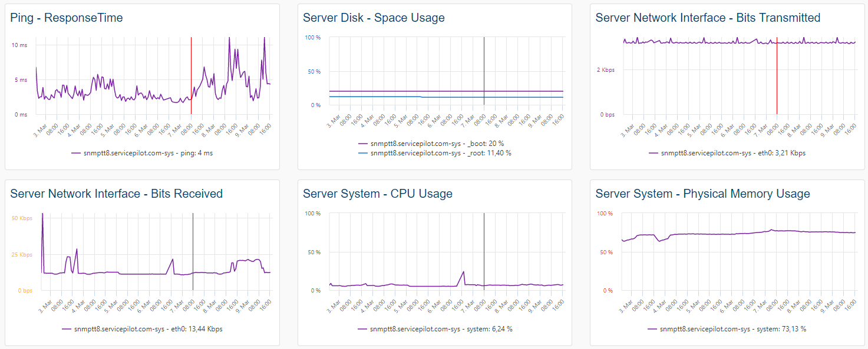Click the Server System - CPU Usage title
This screenshot has height=349, width=868.
(x=378, y=194)
